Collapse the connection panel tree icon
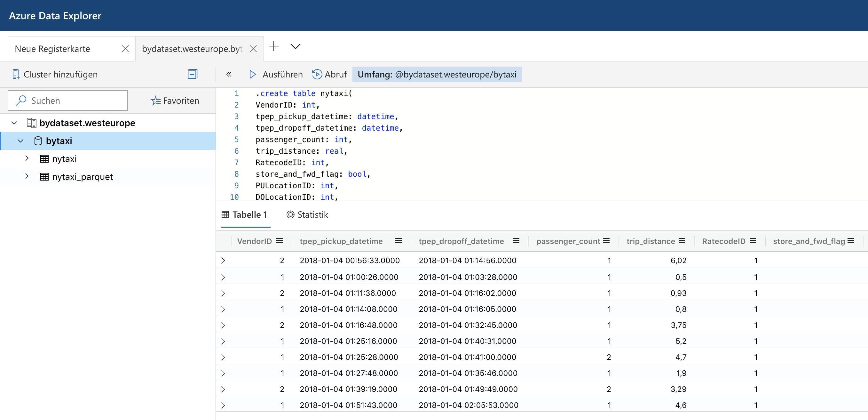 point(193,74)
